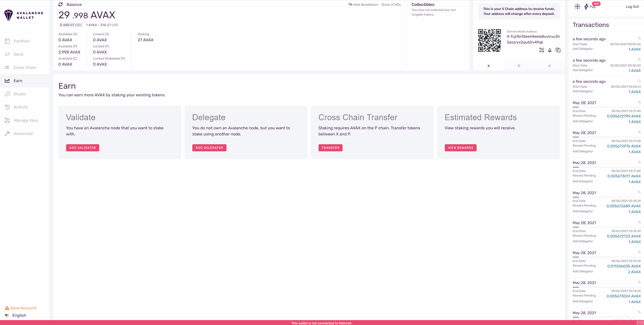Click the ADD VALIDATOR button
The image size is (644, 325).
click(83, 148)
